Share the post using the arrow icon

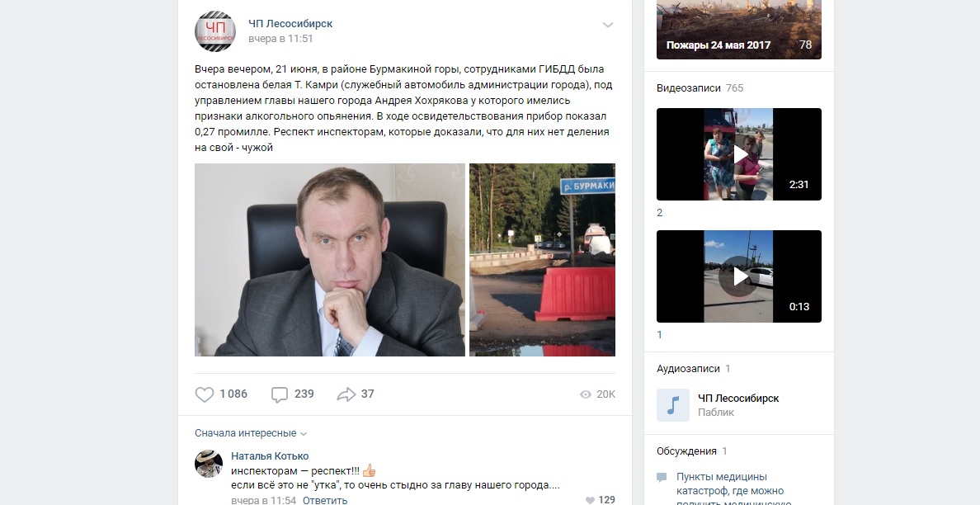coord(346,394)
